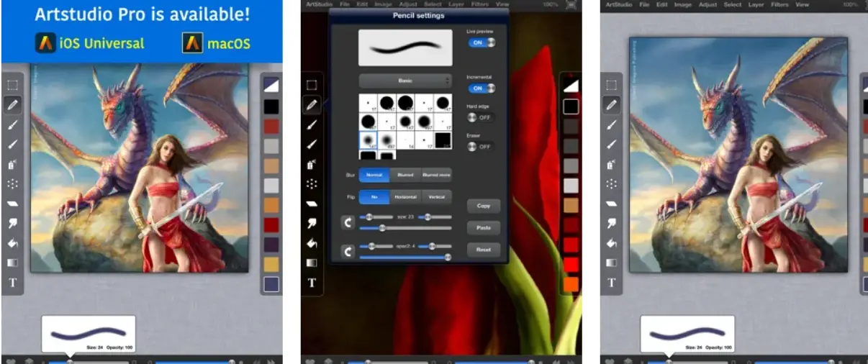Select the spray paint tool in first screenshot
Image resolution: width=868 pixels, height=364 pixels.
[x=13, y=164]
